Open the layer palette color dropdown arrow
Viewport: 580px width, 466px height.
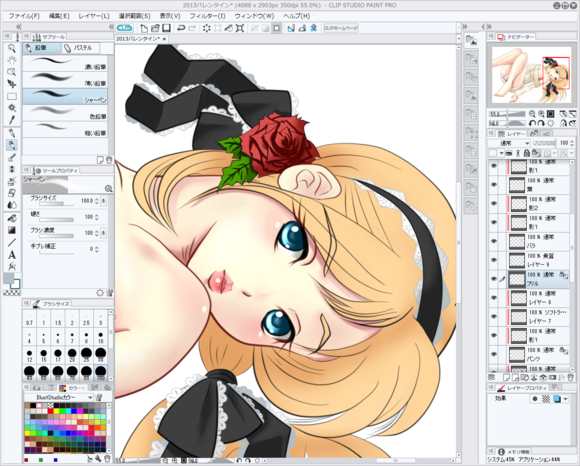coord(501,153)
